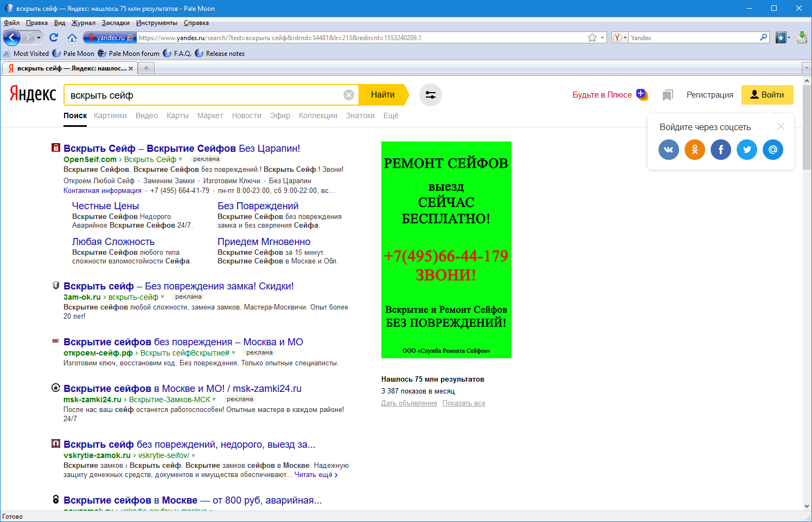The width and height of the screenshot is (812, 522).
Task: Click the Войти login button
Action: [x=767, y=95]
